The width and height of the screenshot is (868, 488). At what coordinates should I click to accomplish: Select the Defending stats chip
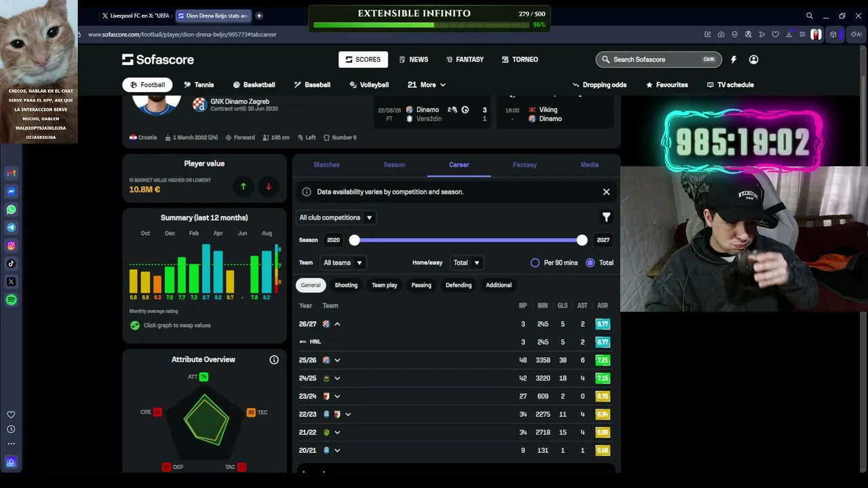[x=458, y=285]
